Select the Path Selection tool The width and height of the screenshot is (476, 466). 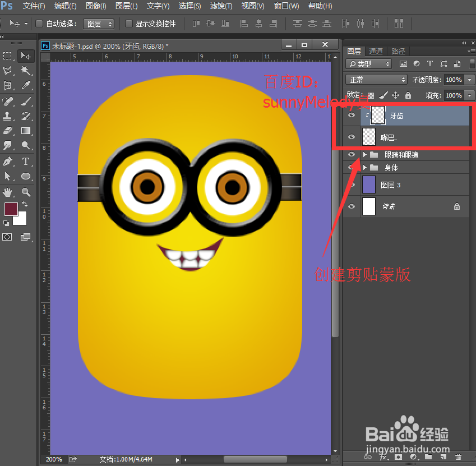[8, 176]
